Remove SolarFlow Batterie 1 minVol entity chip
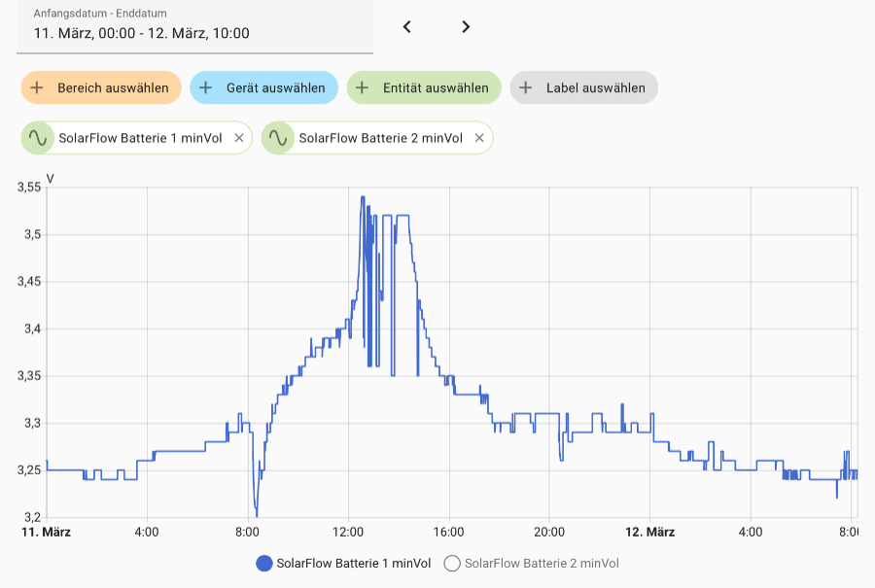This screenshot has height=588, width=875. pyautogui.click(x=239, y=138)
